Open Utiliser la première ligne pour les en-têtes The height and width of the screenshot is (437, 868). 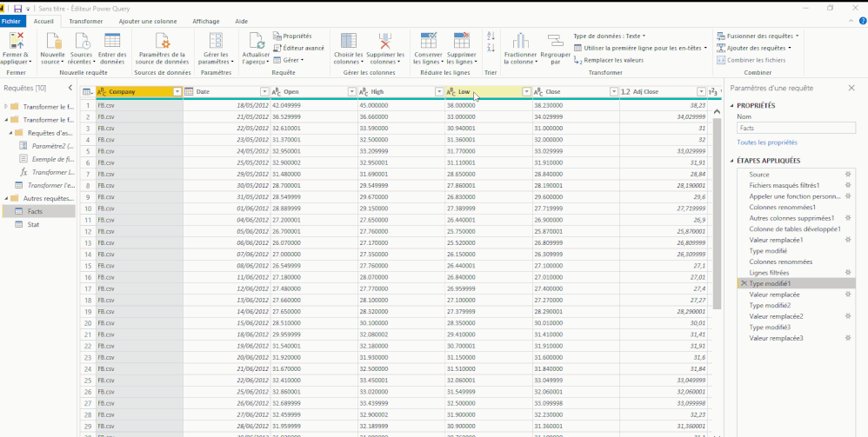pos(640,48)
